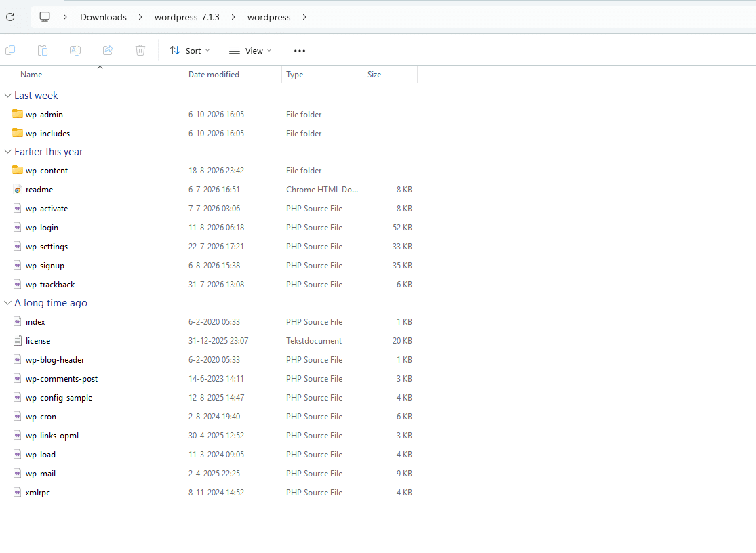The image size is (756, 553).
Task: Expand chevron after wordpress-7.1.3 in breadcrumb
Action: pos(233,18)
